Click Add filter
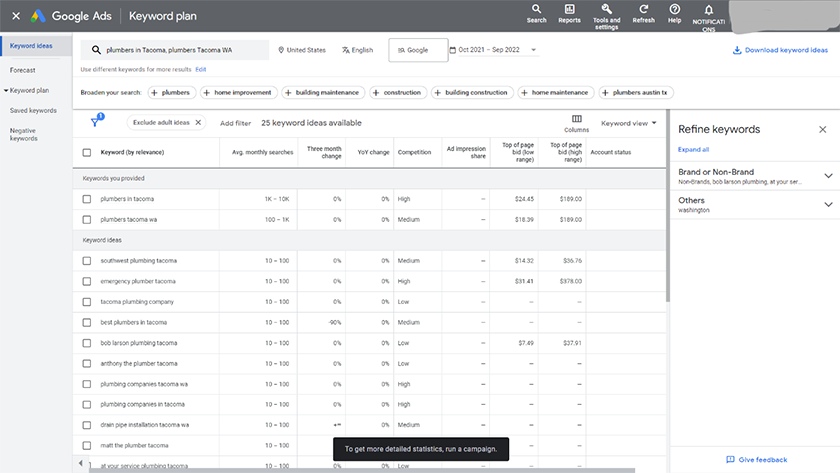Image resolution: width=840 pixels, height=473 pixels. (235, 123)
